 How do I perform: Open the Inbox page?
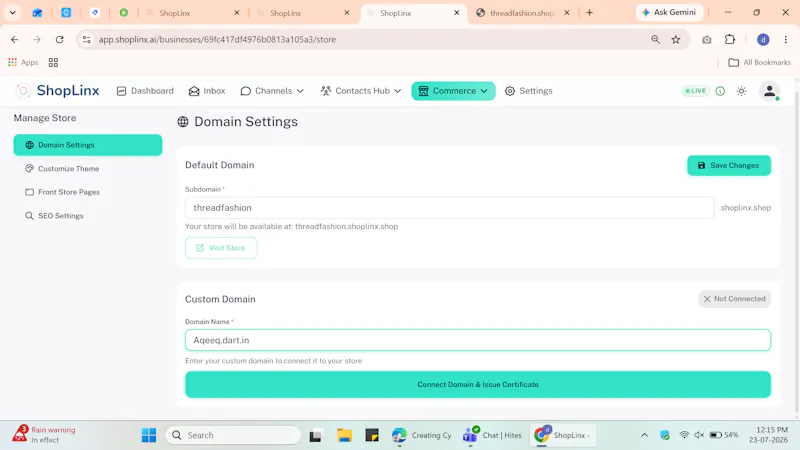[x=207, y=91]
